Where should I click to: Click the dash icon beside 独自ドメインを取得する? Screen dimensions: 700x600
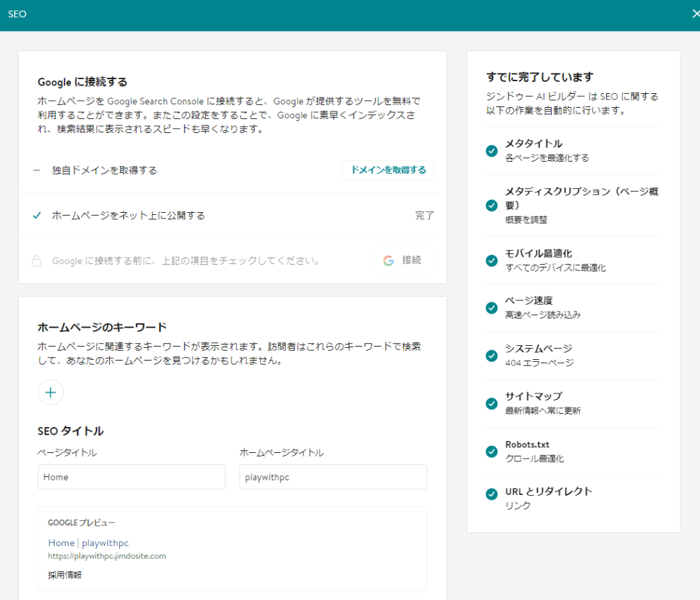[x=36, y=170]
